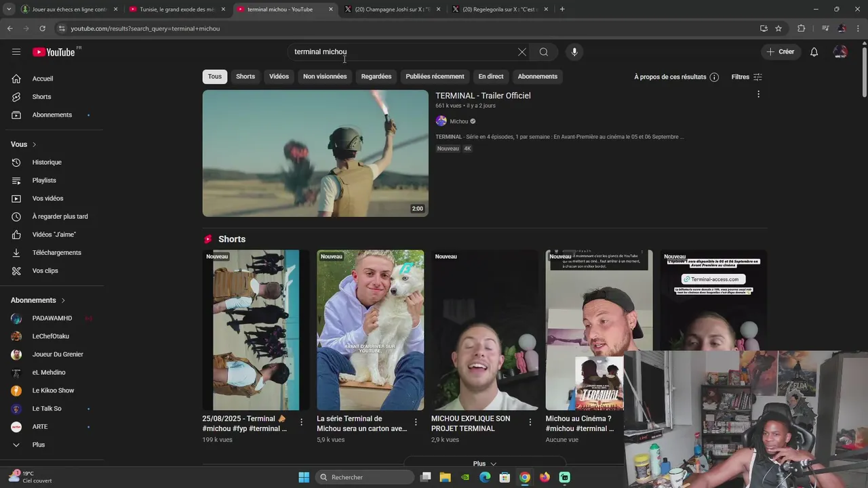This screenshot has width=868, height=488.
Task: Open MICHOU EXPLIQUE SON PROJET TERMINAL short title
Action: [x=471, y=424]
